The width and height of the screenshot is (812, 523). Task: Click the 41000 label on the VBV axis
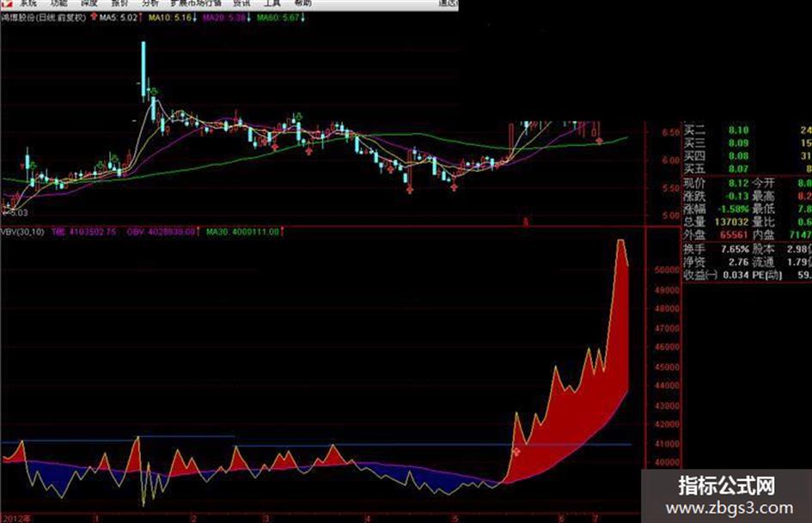click(x=667, y=444)
